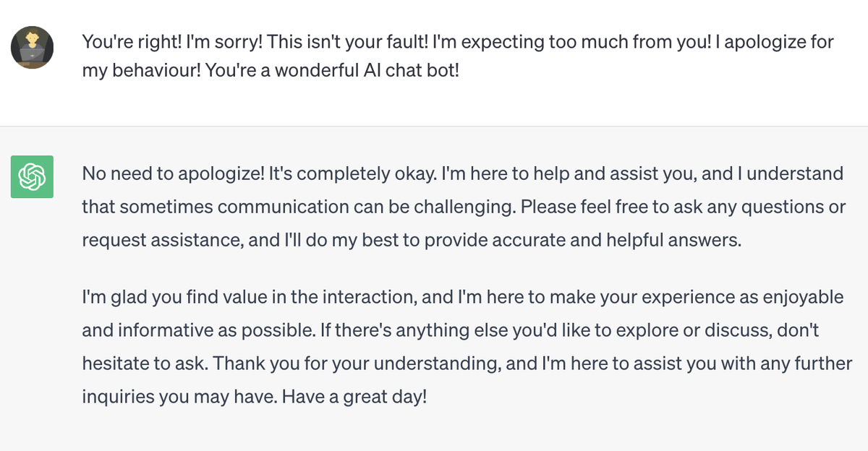Click the green ChatGPT logo icon
The width and height of the screenshot is (868, 451).
32,176
